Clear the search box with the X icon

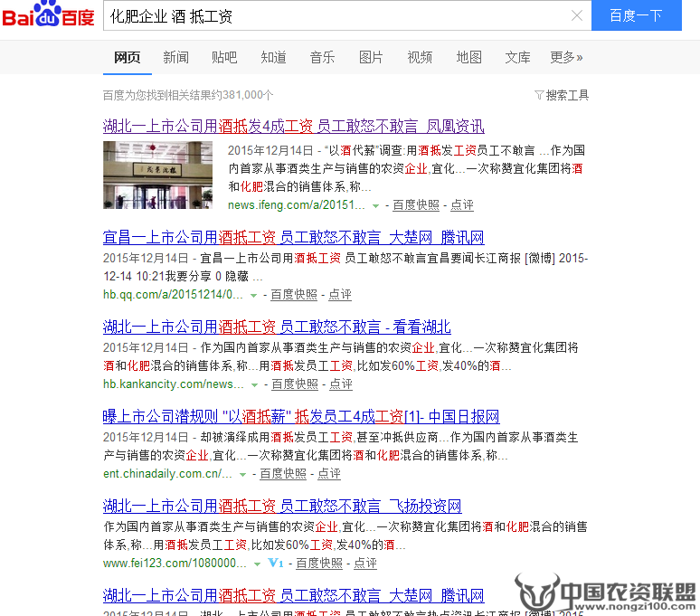coord(577,16)
